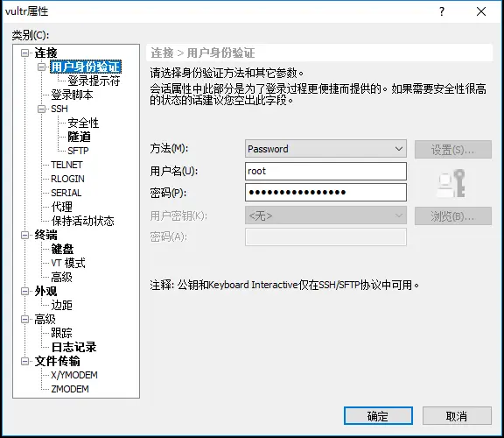
Task: Select 外观 category
Action: [46, 291]
